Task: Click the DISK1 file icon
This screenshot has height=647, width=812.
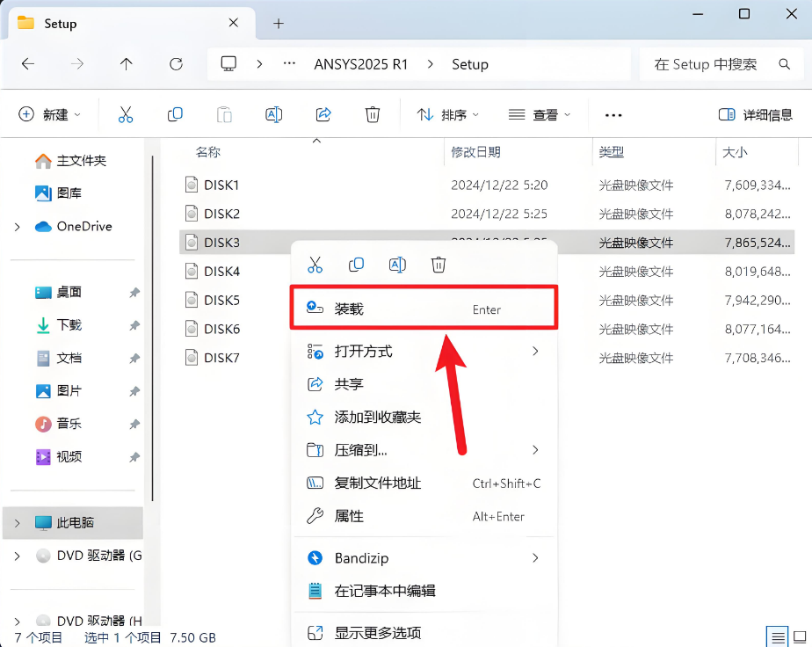Action: (192, 185)
